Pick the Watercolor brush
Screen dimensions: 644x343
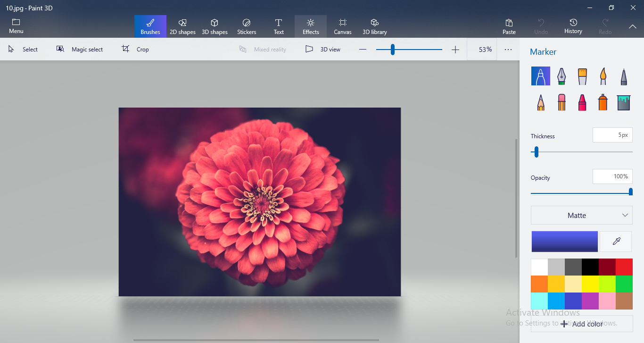tap(603, 75)
